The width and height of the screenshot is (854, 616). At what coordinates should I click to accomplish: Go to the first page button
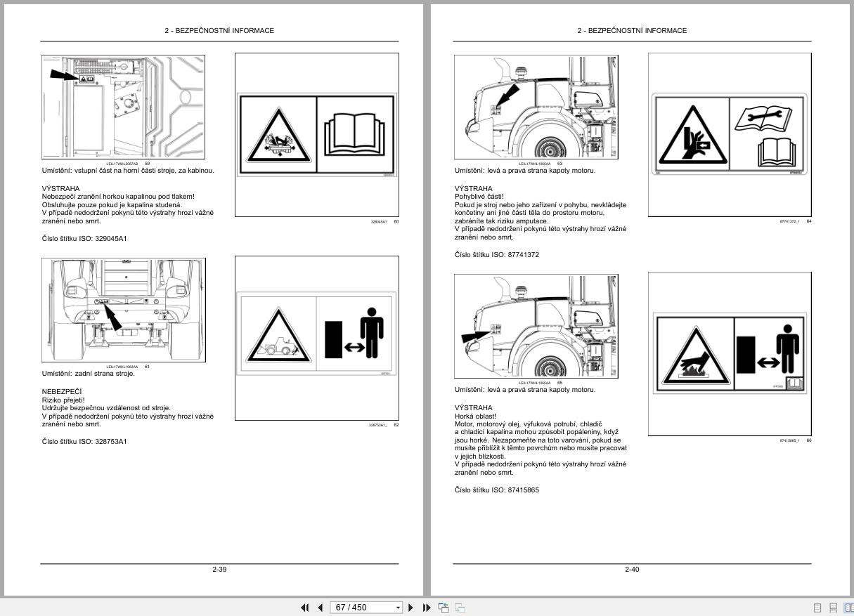[305, 608]
